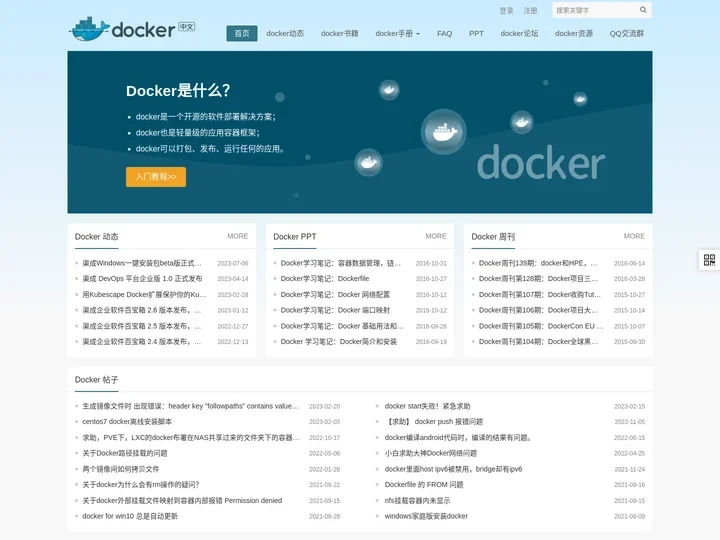The image size is (720, 540).
Task: Open the docker动态 menu item
Action: pyautogui.click(x=285, y=34)
